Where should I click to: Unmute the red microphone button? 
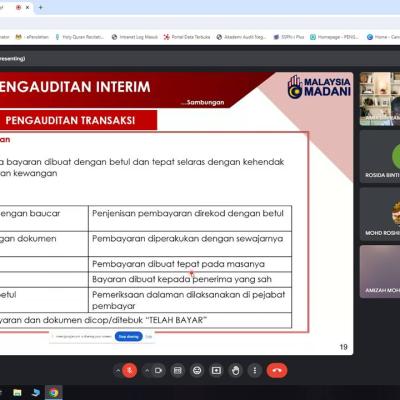129,370
